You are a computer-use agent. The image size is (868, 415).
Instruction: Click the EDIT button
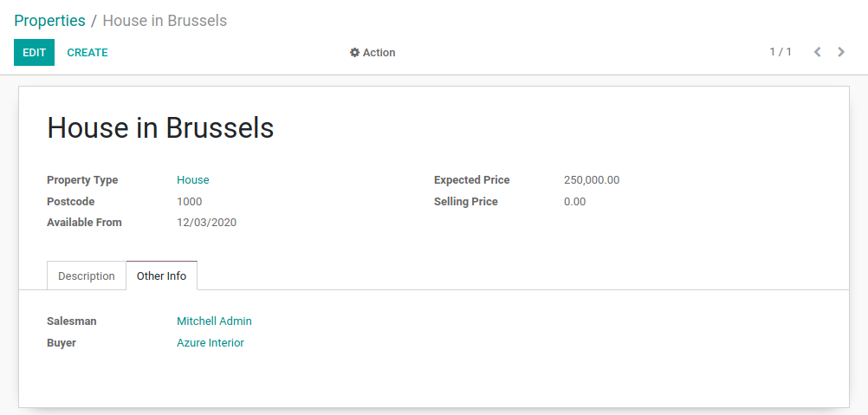click(34, 53)
